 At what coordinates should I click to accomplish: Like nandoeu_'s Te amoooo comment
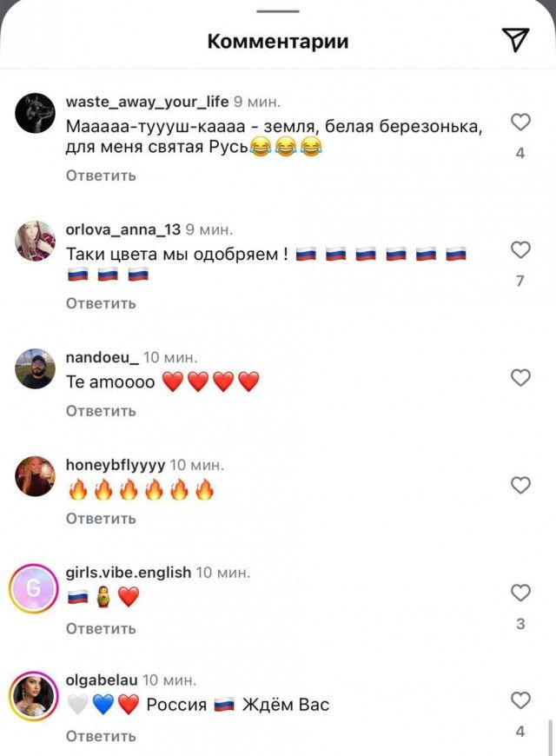[520, 377]
